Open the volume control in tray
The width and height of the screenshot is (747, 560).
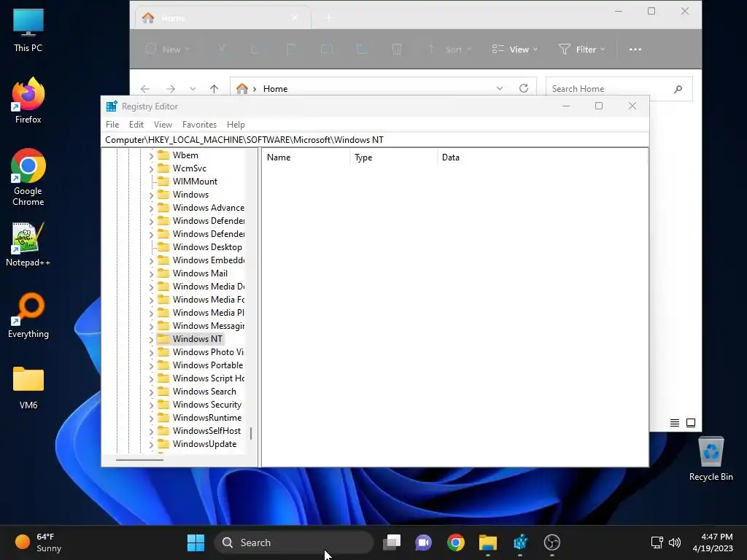[675, 542]
